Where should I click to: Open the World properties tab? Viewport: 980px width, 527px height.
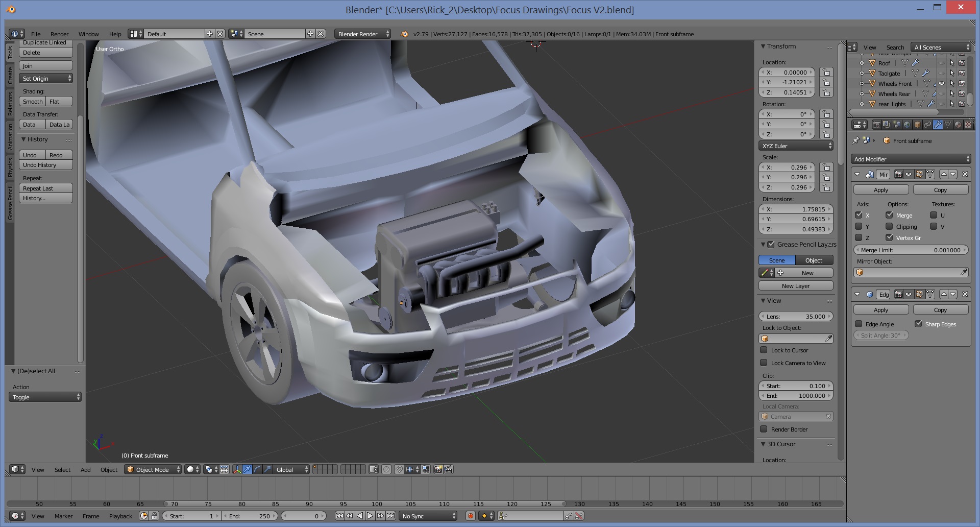click(x=907, y=125)
